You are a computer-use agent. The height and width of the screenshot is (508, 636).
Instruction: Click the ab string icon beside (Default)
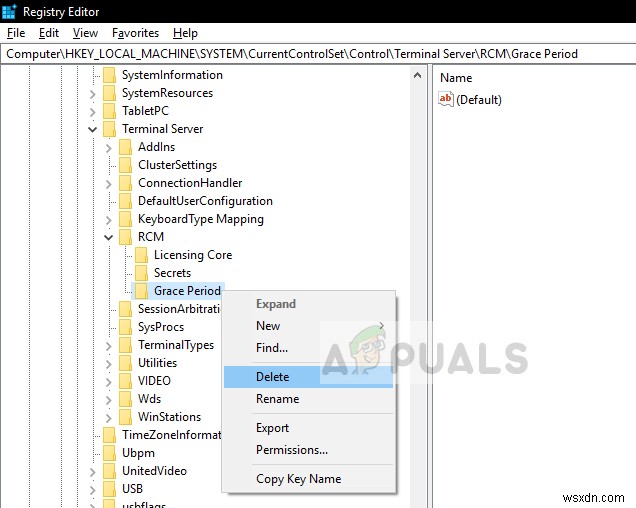[446, 99]
